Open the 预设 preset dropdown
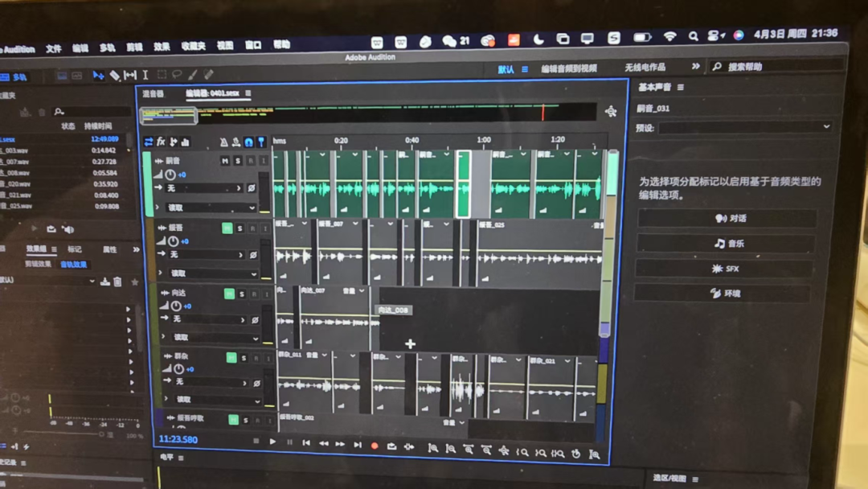Image resolution: width=868 pixels, height=489 pixels. click(745, 127)
